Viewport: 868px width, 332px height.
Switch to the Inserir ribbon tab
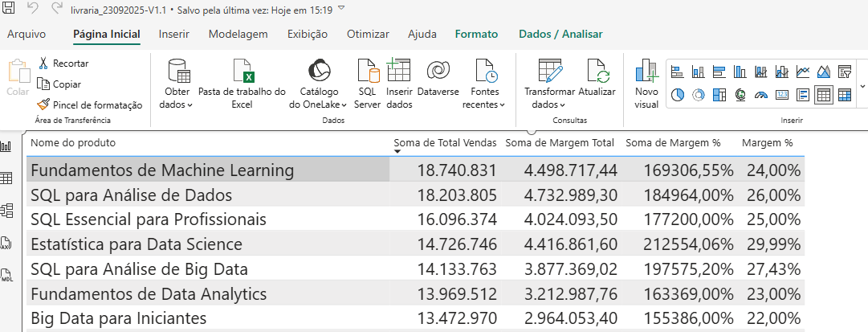(173, 34)
